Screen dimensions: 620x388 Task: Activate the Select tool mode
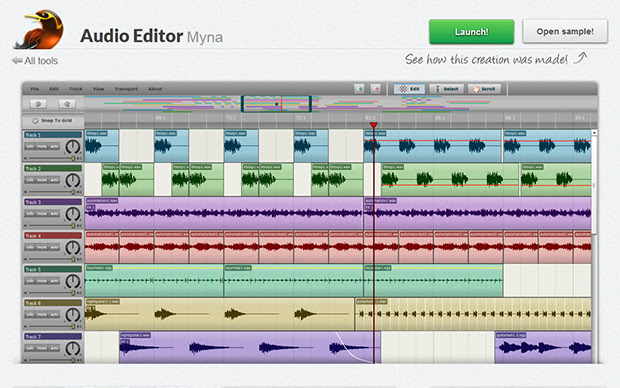pyautogui.click(x=447, y=89)
